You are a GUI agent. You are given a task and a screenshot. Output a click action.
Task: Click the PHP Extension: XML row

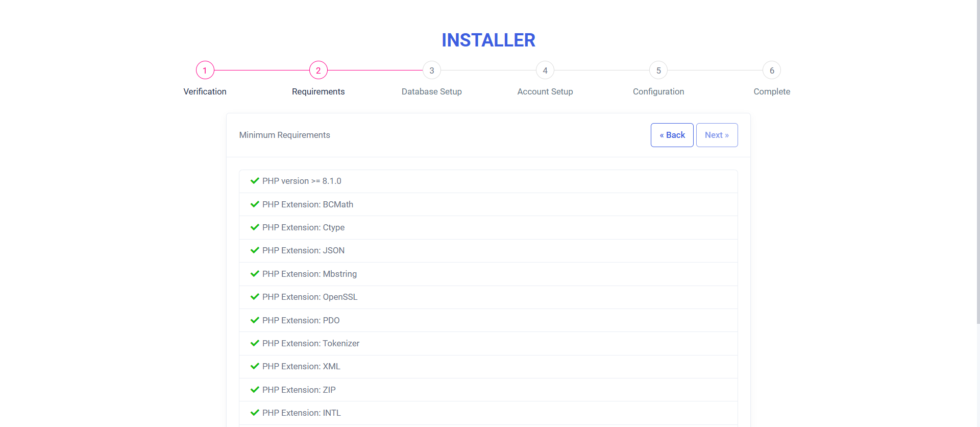click(x=488, y=367)
